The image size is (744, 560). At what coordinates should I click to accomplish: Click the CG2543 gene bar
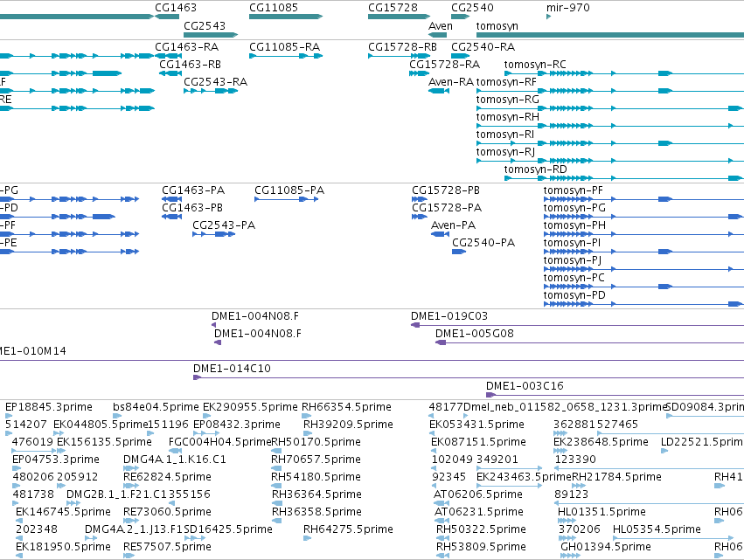click(211, 35)
